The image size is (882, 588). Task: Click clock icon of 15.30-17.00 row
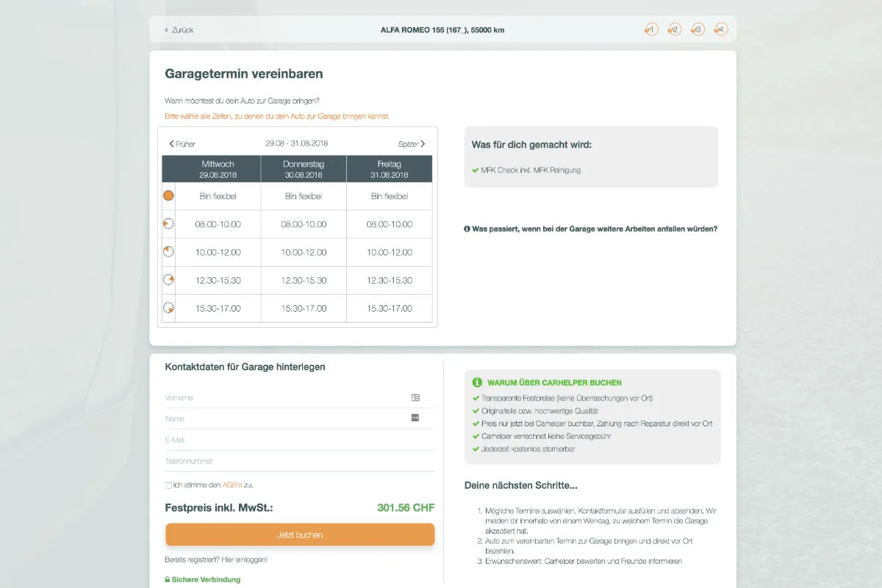pos(168,308)
